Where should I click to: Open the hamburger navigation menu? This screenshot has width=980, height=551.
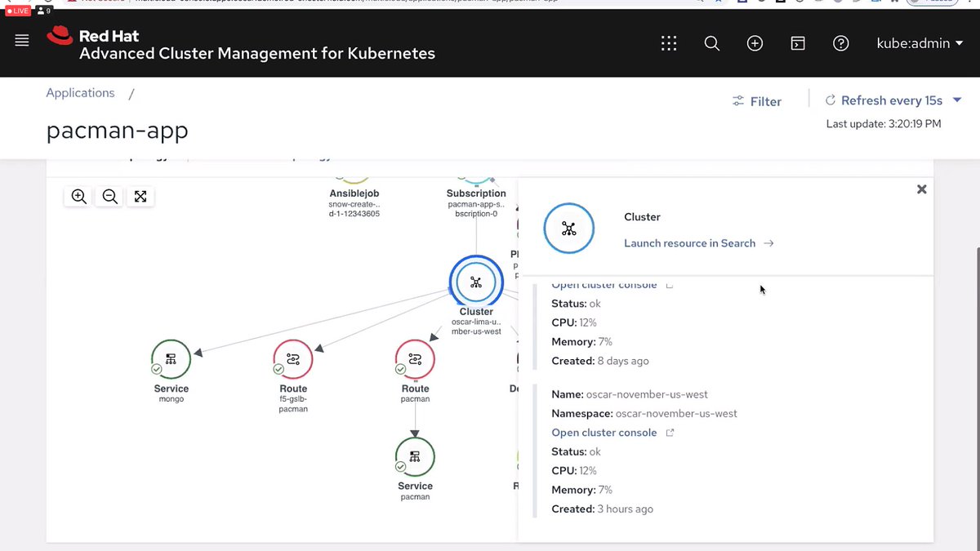point(22,41)
